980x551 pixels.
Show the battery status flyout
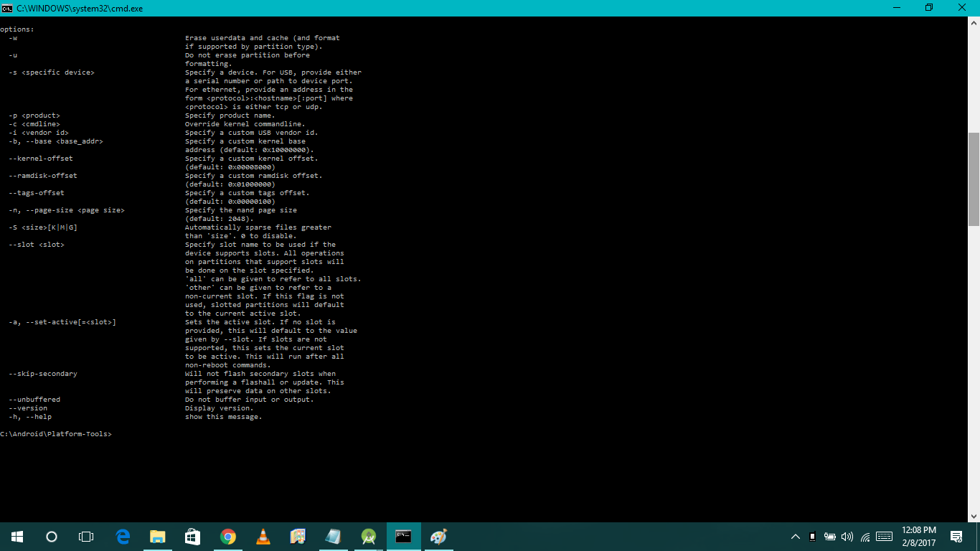point(830,537)
